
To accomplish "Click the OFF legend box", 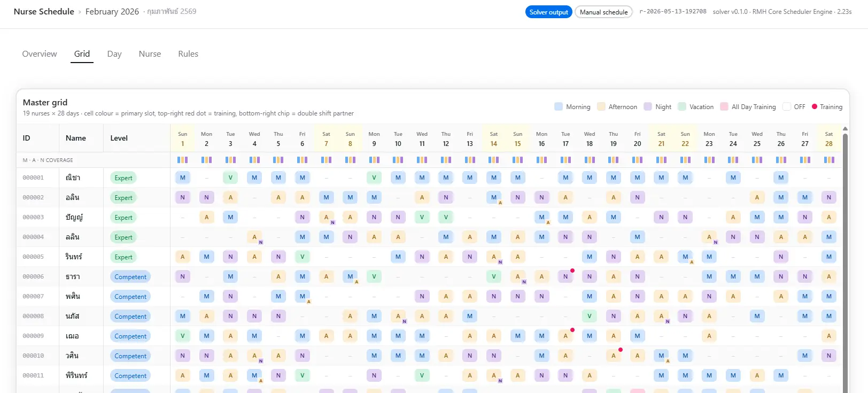I will (x=787, y=106).
